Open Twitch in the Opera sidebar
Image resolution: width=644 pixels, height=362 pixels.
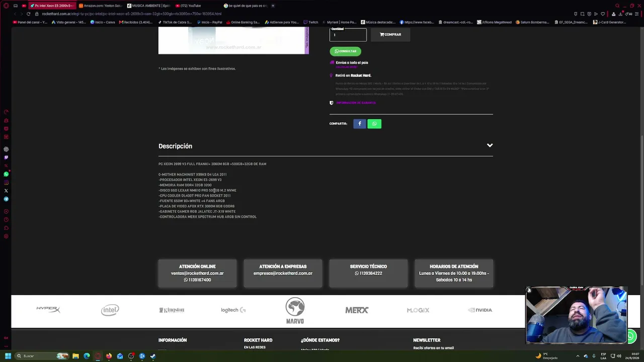[x=6, y=157]
